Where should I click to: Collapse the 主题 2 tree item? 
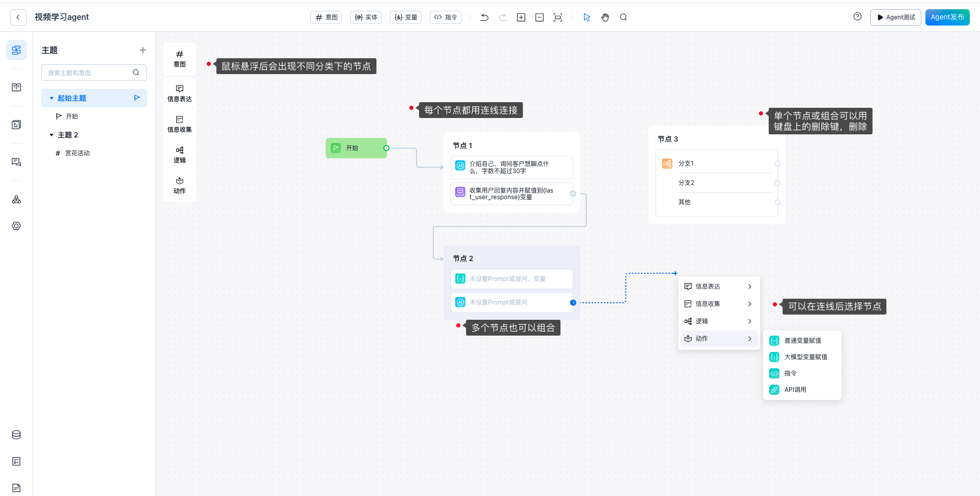52,135
